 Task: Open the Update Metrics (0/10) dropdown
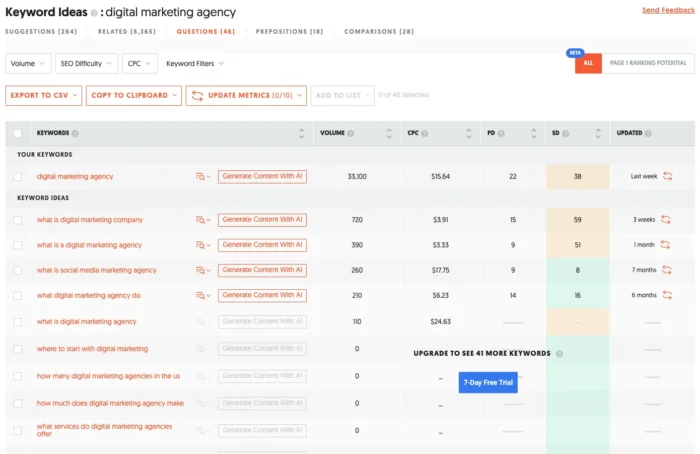point(246,96)
